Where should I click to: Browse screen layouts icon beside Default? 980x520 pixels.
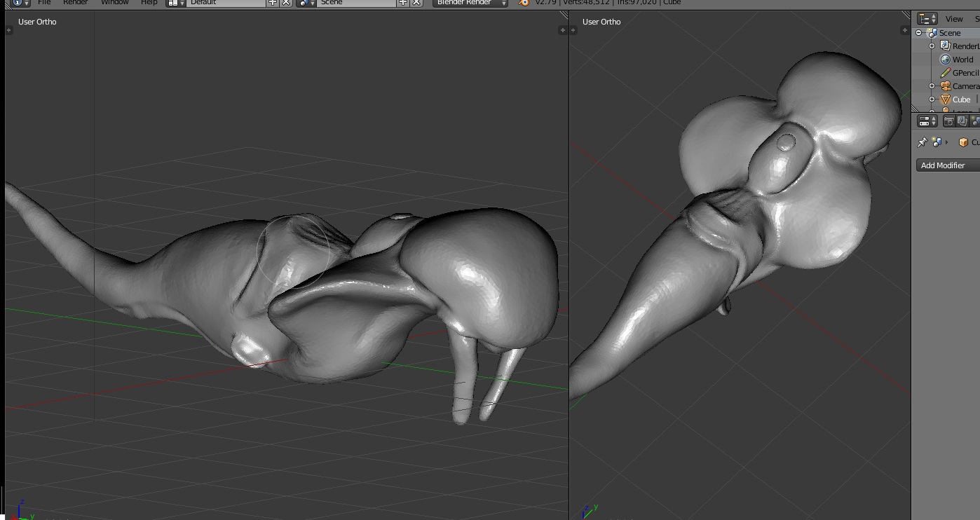[176, 2]
